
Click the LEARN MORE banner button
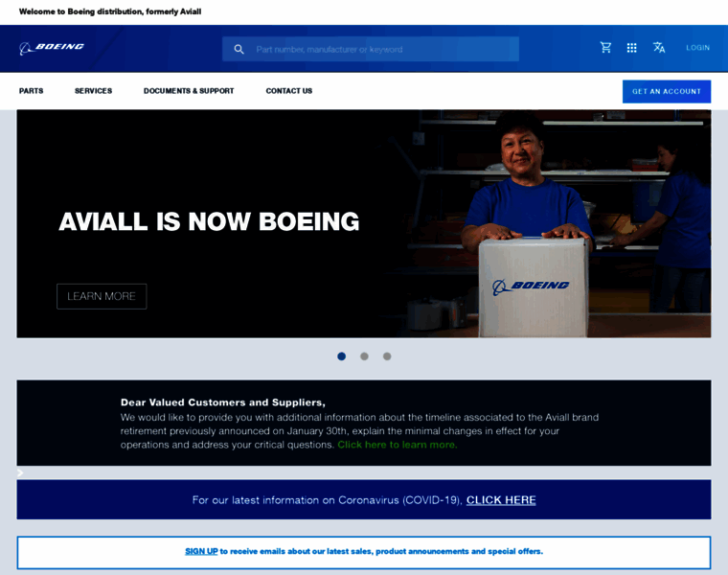point(102,296)
